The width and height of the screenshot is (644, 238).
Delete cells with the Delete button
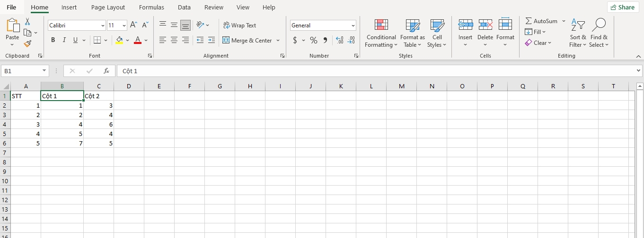pos(485,33)
